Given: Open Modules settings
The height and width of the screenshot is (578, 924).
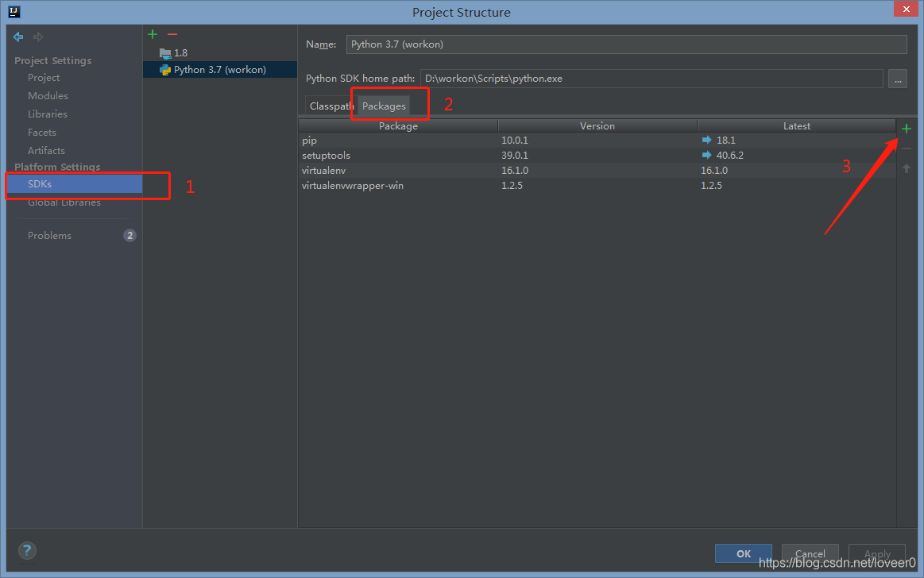Looking at the screenshot, I should 48,96.
